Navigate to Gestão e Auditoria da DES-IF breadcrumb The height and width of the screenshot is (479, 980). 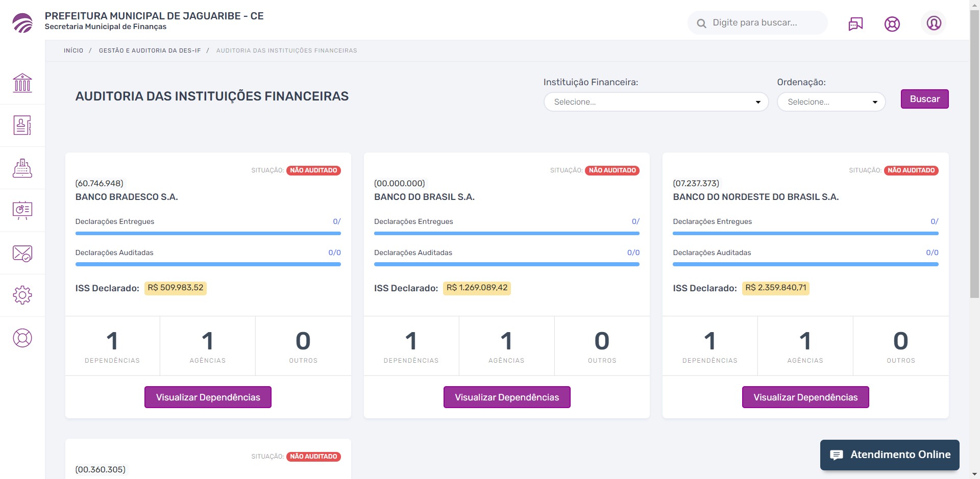pos(150,51)
